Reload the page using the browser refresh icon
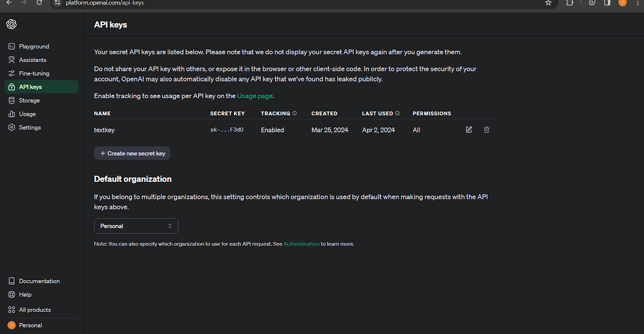 pos(39,3)
